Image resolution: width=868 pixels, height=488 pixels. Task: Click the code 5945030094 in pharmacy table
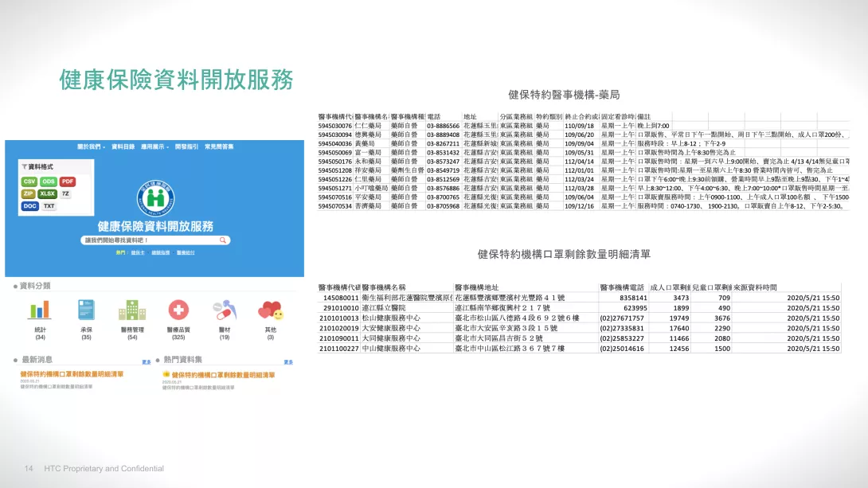(335, 135)
